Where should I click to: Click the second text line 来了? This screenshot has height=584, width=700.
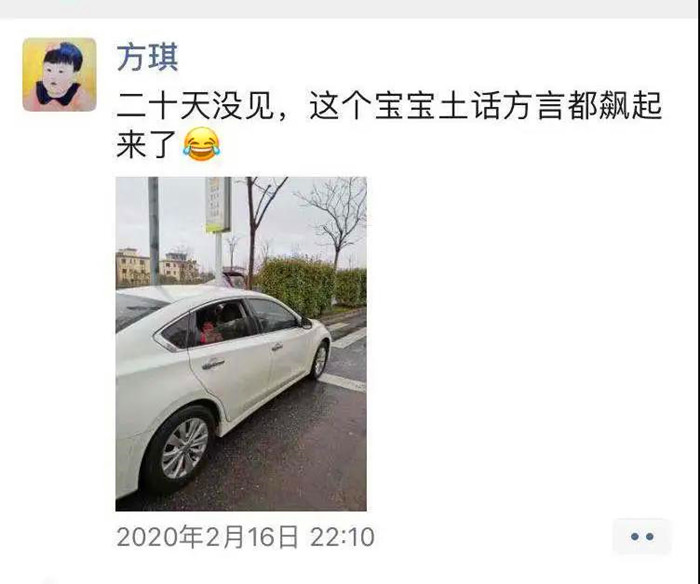146,145
